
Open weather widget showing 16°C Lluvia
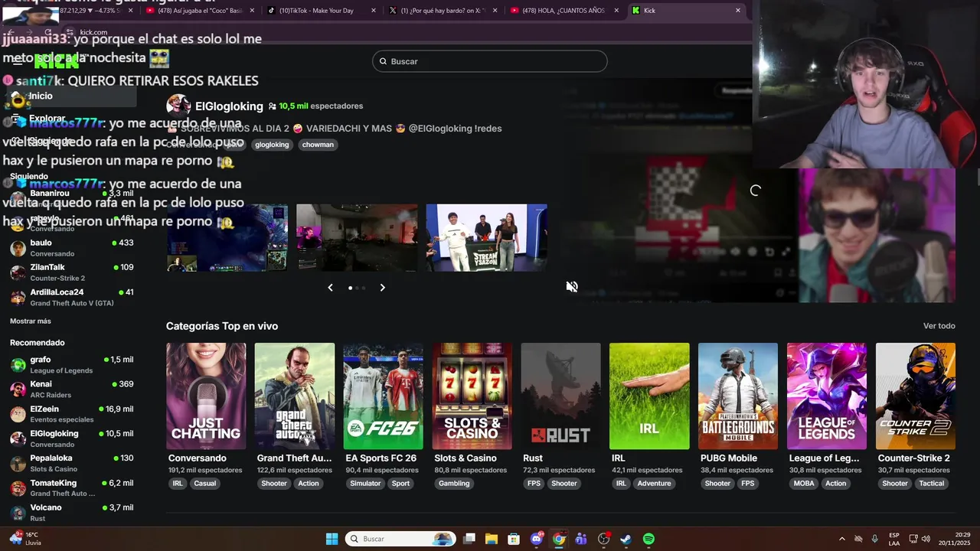(27, 539)
